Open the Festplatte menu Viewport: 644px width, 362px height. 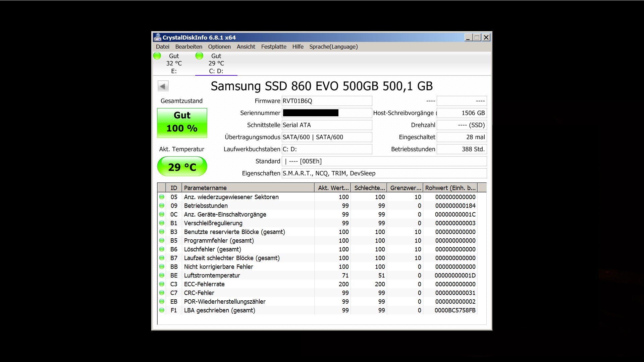pyautogui.click(x=274, y=47)
